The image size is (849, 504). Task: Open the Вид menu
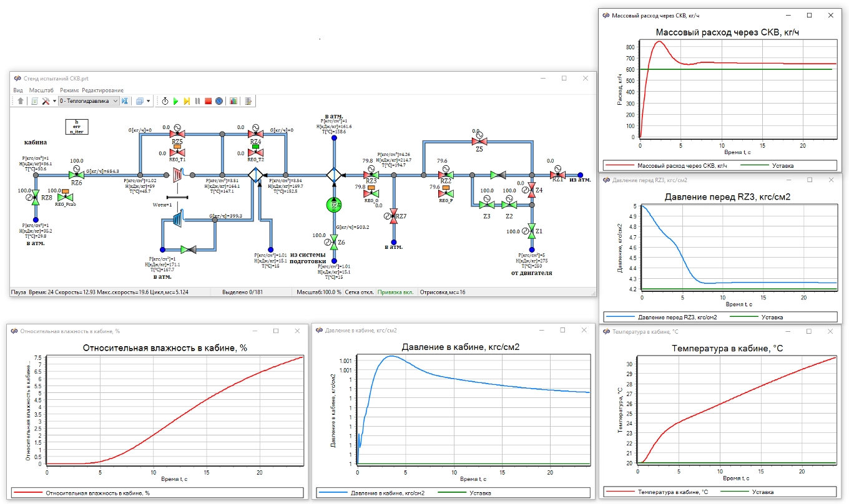pyautogui.click(x=18, y=90)
